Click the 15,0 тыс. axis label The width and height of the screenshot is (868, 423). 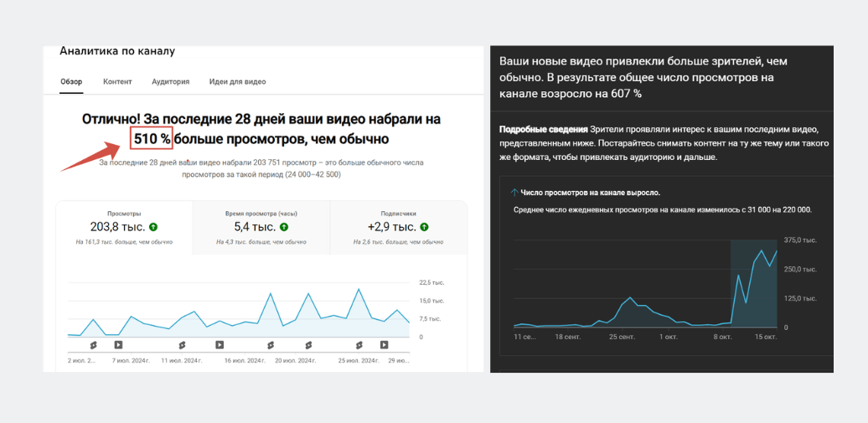click(431, 301)
